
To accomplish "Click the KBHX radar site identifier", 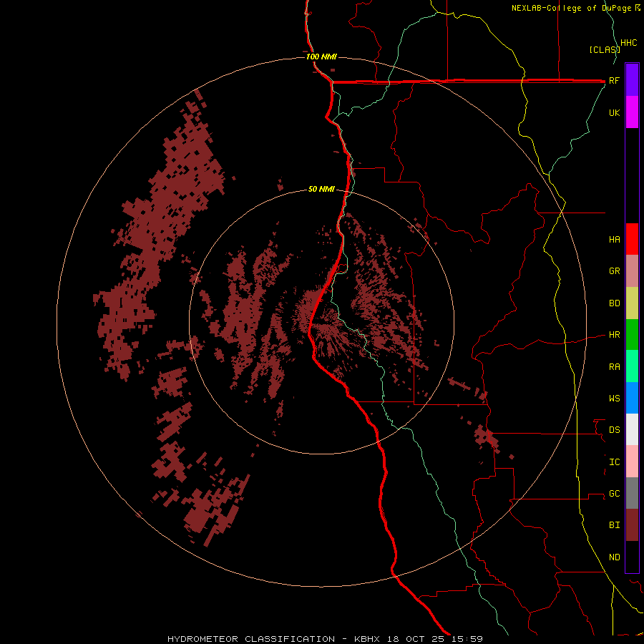I will [x=367, y=639].
